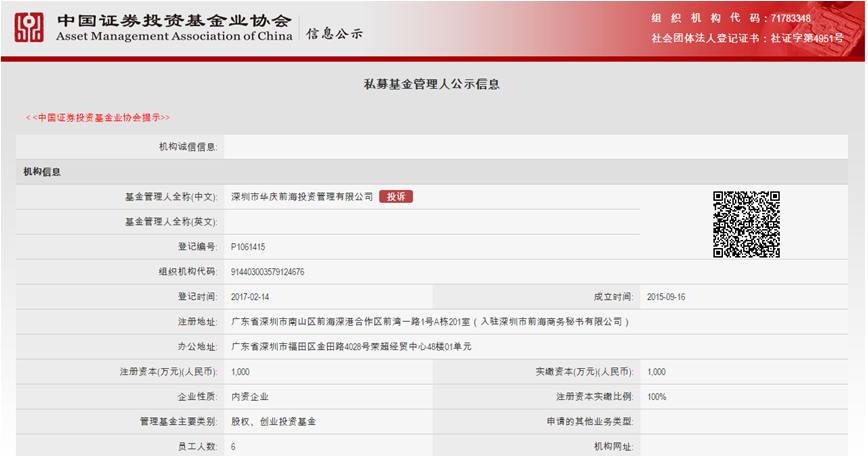Click the Asset Management Association of China text
The image size is (868, 457).
[x=174, y=36]
